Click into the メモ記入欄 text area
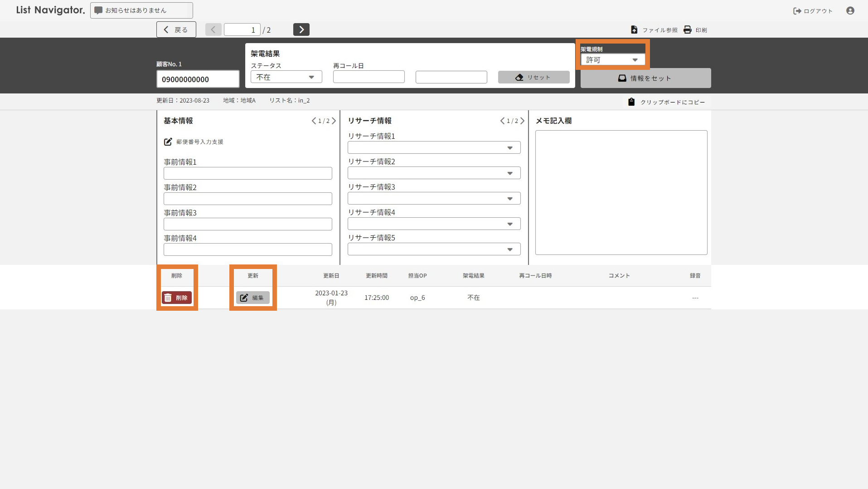 pyautogui.click(x=621, y=192)
